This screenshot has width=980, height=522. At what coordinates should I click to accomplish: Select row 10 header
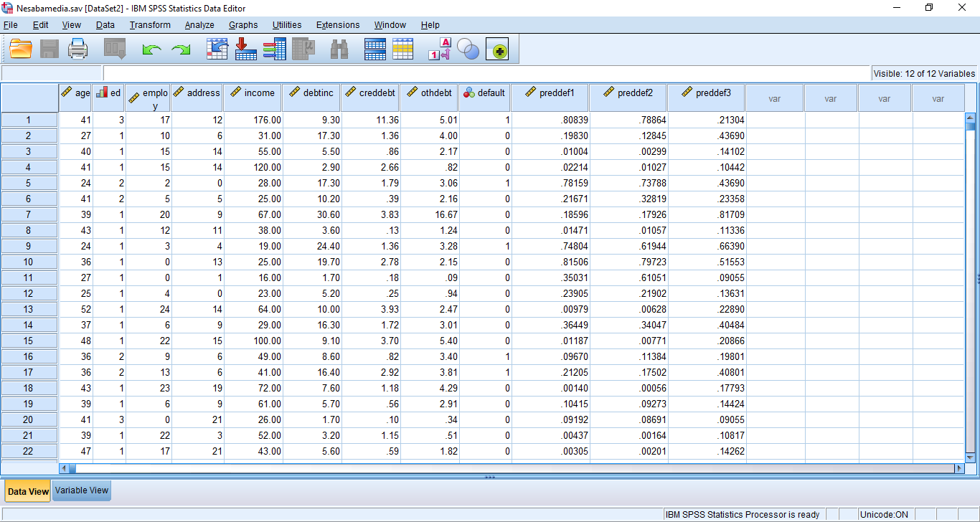coord(29,262)
